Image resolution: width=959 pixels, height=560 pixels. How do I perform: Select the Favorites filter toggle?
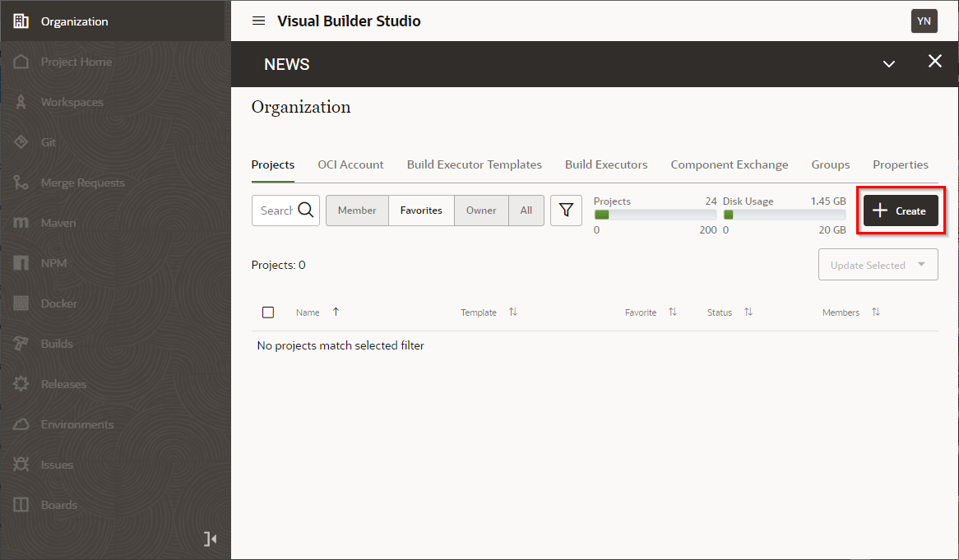pos(421,211)
